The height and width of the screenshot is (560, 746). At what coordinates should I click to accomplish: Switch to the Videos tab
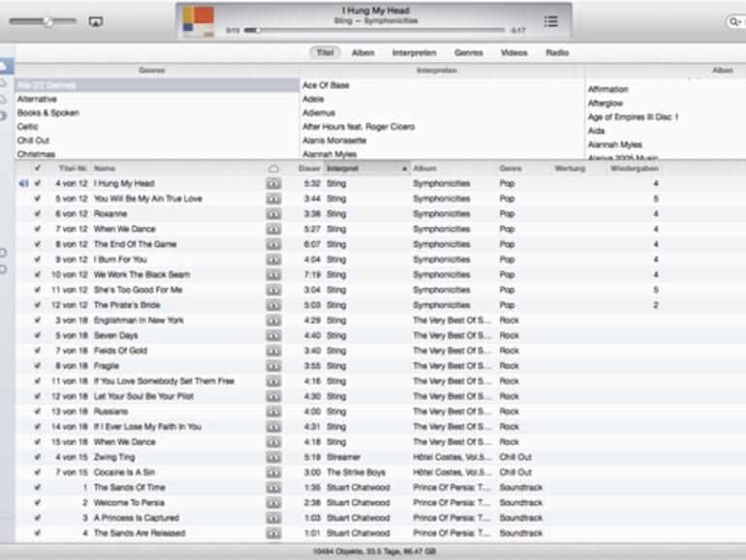point(514,53)
